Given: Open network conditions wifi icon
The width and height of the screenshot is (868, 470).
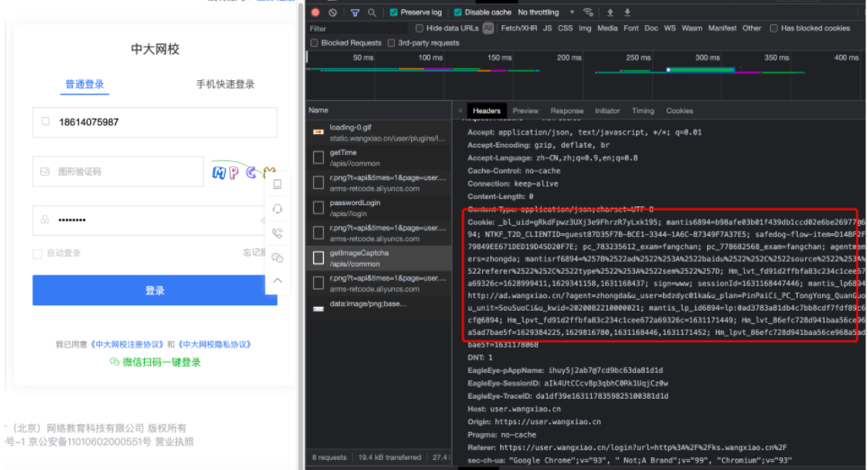Looking at the screenshot, I should [588, 13].
